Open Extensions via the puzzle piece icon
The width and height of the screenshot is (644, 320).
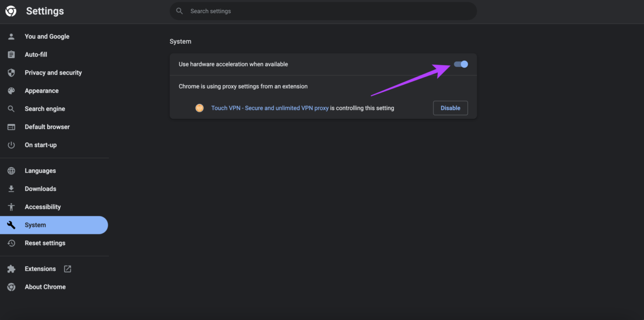tap(11, 268)
